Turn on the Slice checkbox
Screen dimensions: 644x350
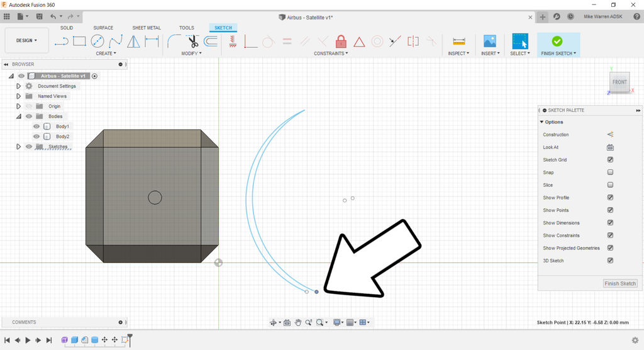(610, 185)
